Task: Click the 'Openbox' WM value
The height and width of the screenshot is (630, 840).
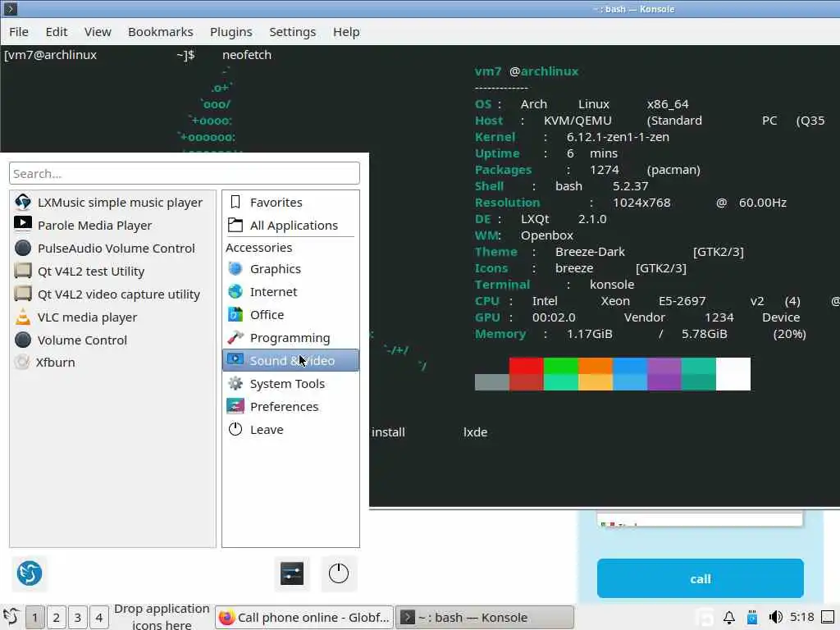Action: 547,235
